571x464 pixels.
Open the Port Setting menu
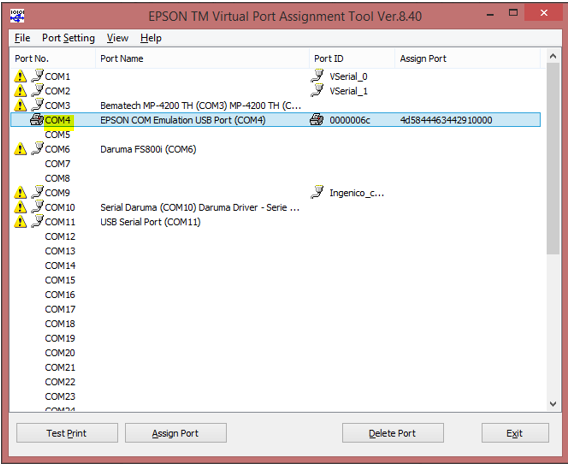[x=68, y=38]
